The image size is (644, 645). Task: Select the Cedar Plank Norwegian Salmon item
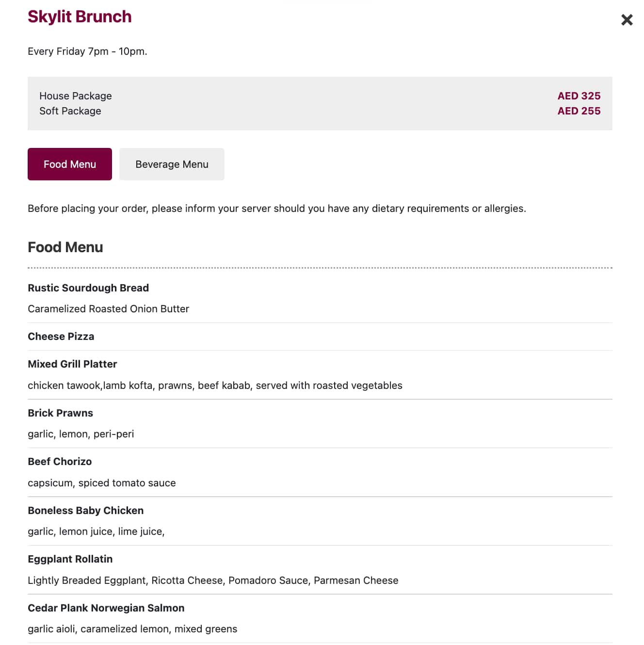tap(106, 608)
